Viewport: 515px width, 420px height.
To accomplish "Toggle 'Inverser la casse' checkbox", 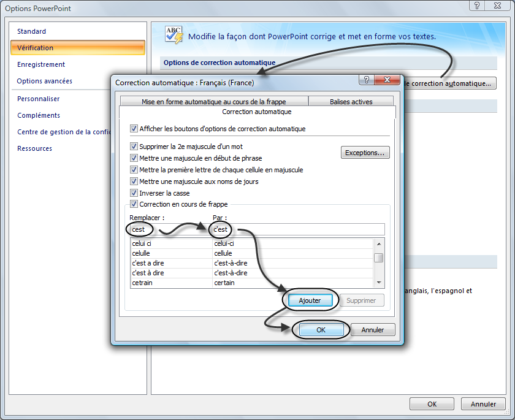I will point(134,193).
